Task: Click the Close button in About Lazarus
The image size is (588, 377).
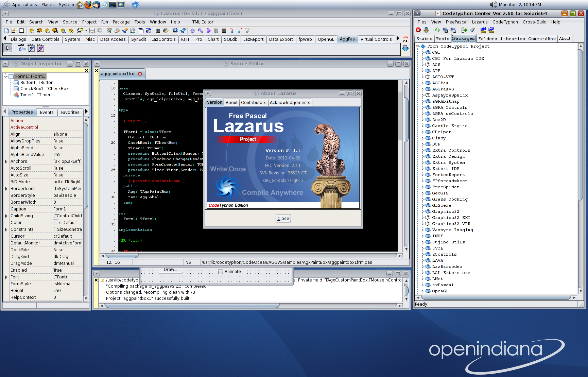Action: (x=283, y=219)
